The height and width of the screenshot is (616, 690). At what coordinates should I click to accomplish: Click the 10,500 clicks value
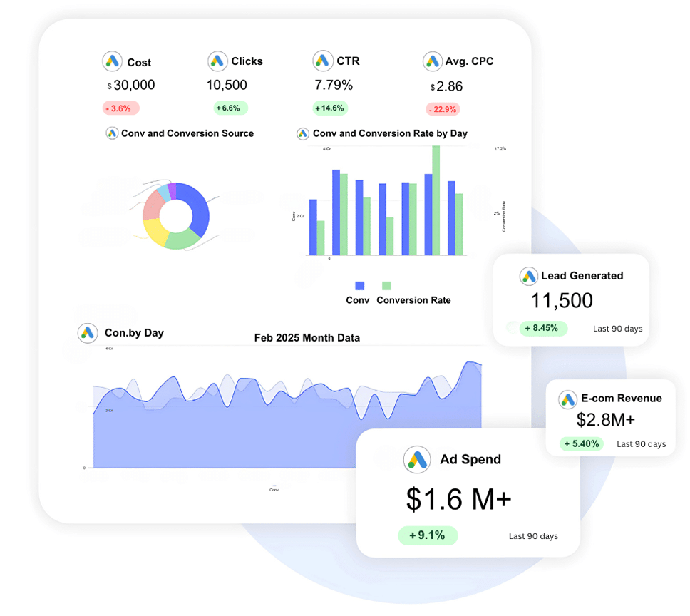coord(227,85)
